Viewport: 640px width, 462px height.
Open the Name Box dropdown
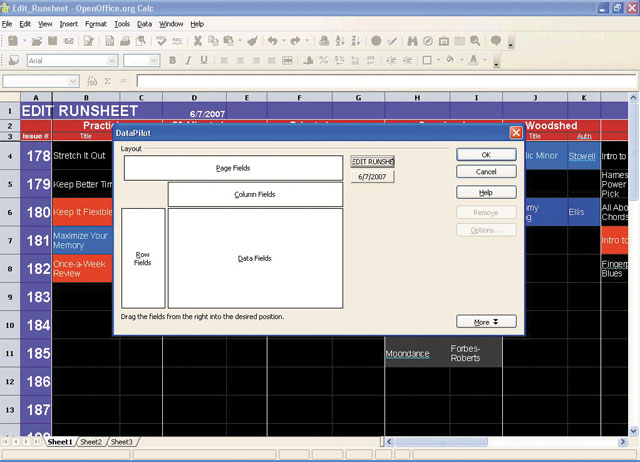point(73,81)
